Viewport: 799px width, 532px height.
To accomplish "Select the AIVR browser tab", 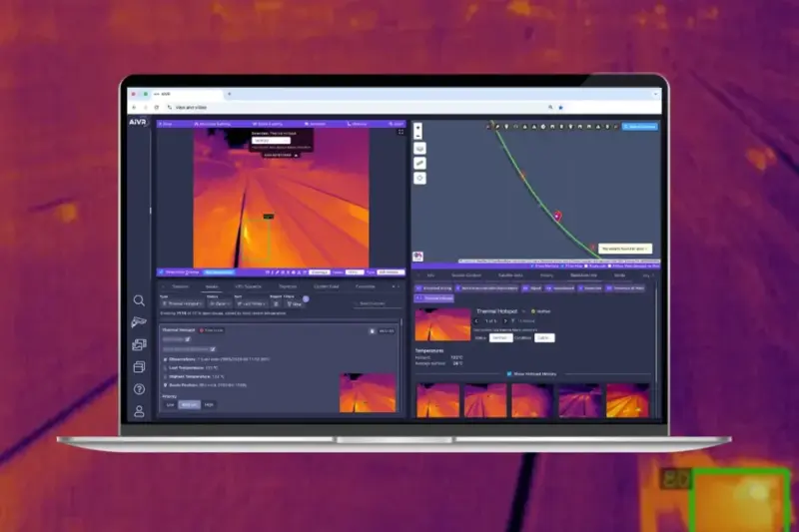I will pyautogui.click(x=186, y=94).
